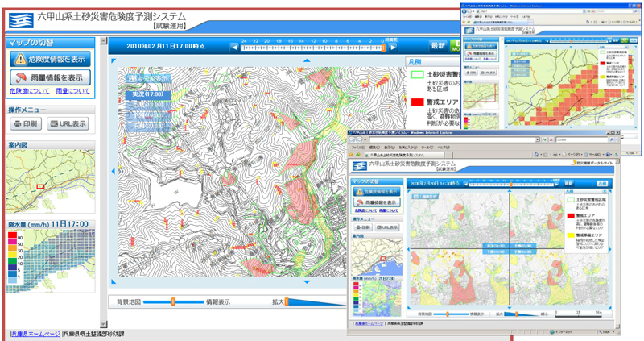Click the 背景地図 transparency slider handle
Image resolution: width=644 pixels, height=341 pixels.
click(171, 301)
